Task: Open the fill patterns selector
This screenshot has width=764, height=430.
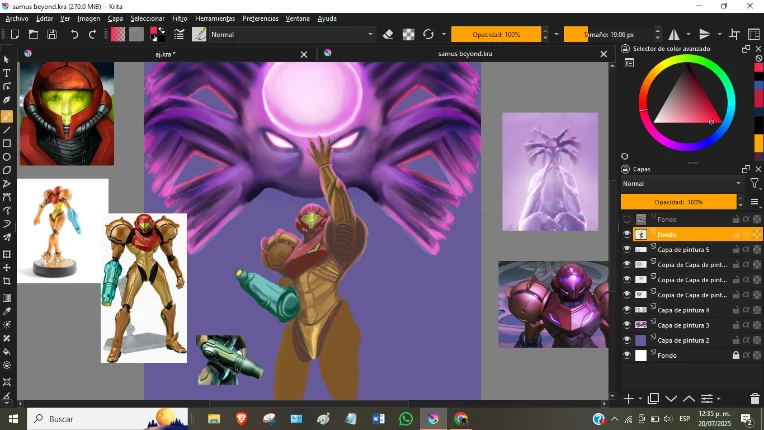Action: coord(136,35)
